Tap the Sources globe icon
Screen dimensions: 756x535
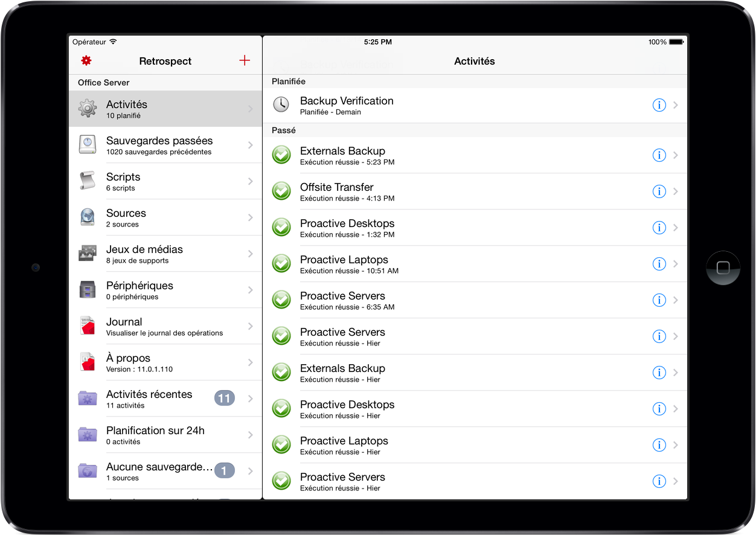(88, 217)
